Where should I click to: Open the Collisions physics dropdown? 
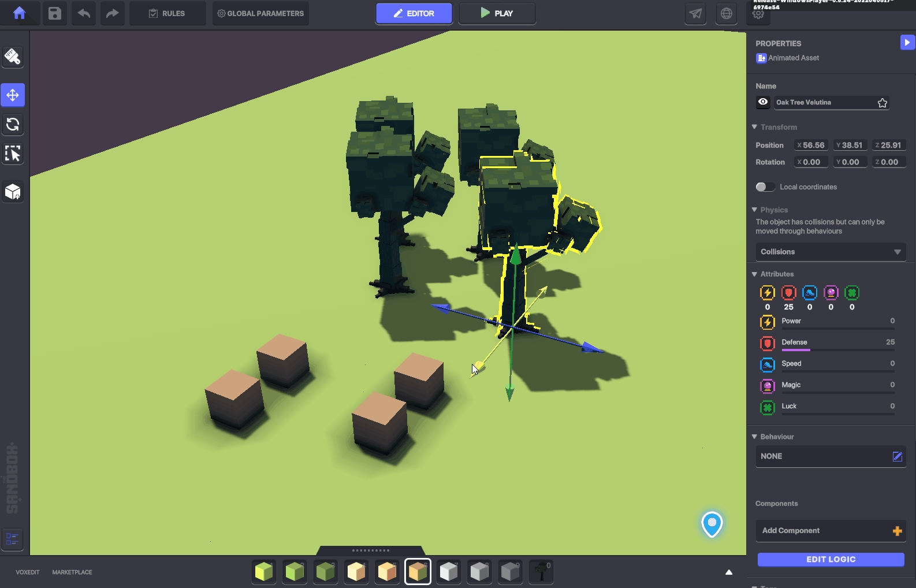pos(831,252)
